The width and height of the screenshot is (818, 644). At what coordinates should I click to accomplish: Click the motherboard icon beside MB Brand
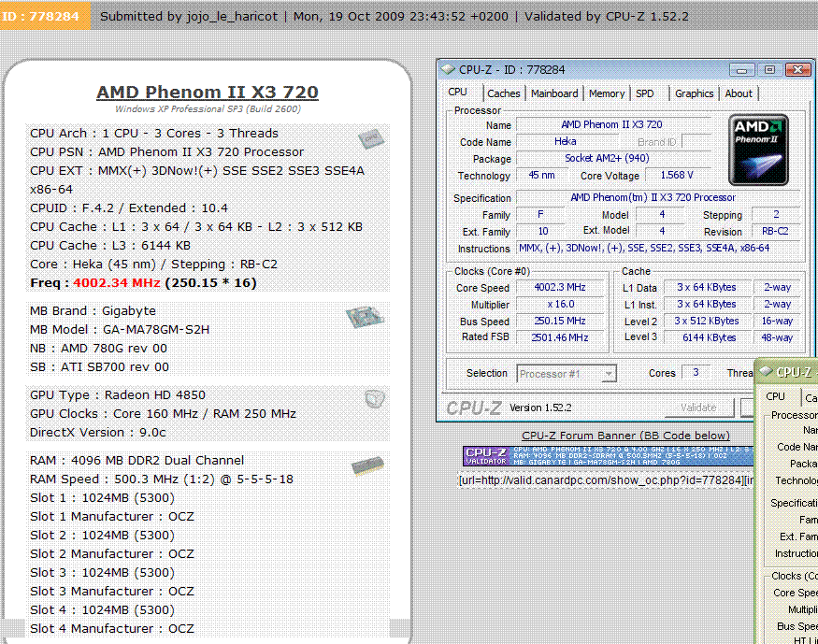point(366,317)
